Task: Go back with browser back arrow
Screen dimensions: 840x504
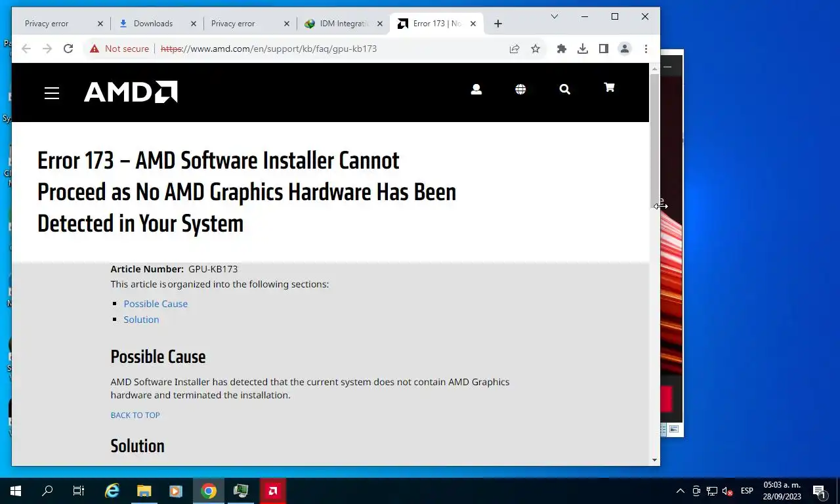Action: coord(26,49)
